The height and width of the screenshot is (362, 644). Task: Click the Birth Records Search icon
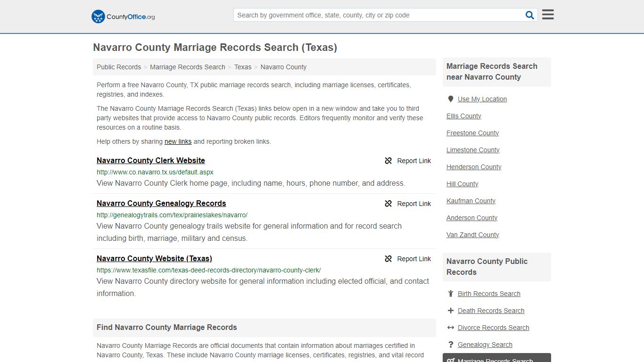coord(451,294)
